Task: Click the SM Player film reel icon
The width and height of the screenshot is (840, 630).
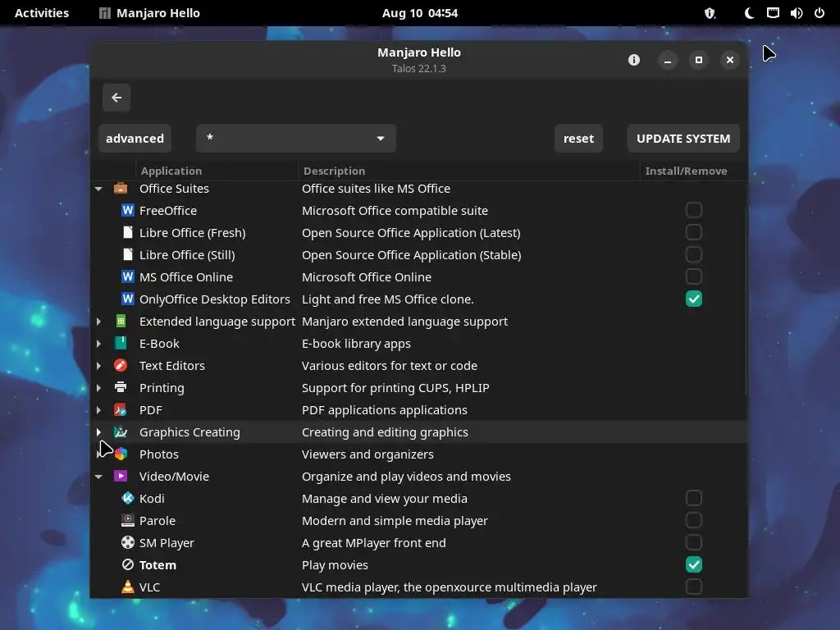Action: click(x=127, y=543)
